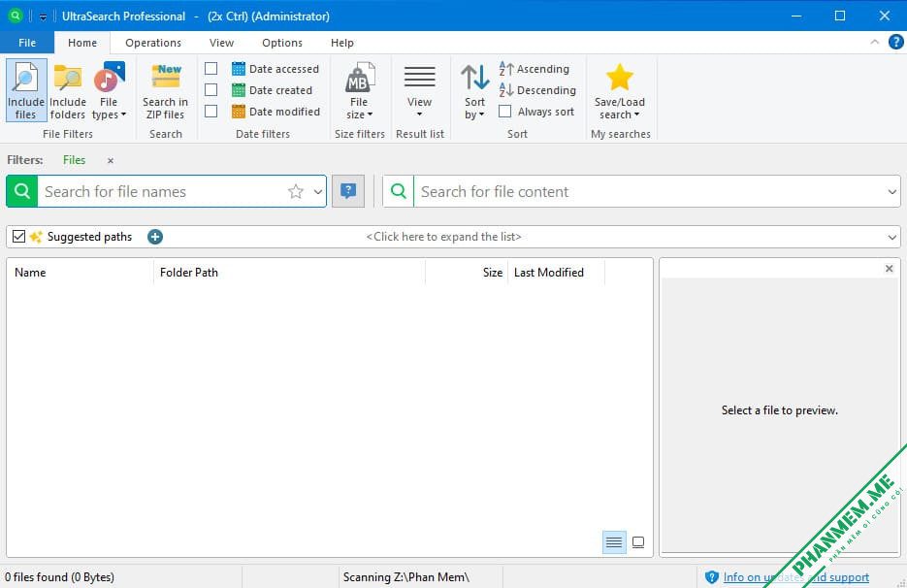Switch to details list view icon

[x=614, y=542]
